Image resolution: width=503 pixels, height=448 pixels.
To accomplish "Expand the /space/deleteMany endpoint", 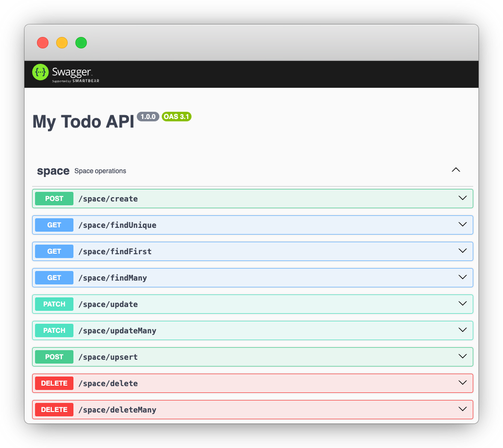I will [x=462, y=409].
